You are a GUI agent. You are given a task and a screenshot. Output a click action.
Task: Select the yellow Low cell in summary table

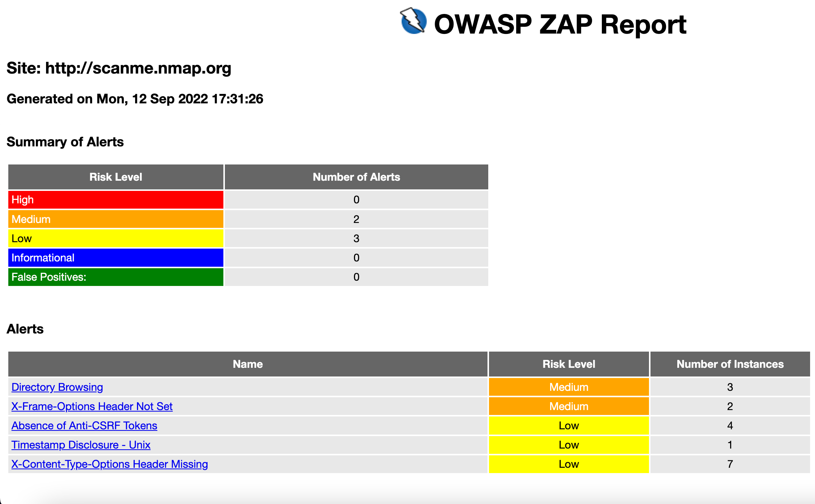coord(116,238)
